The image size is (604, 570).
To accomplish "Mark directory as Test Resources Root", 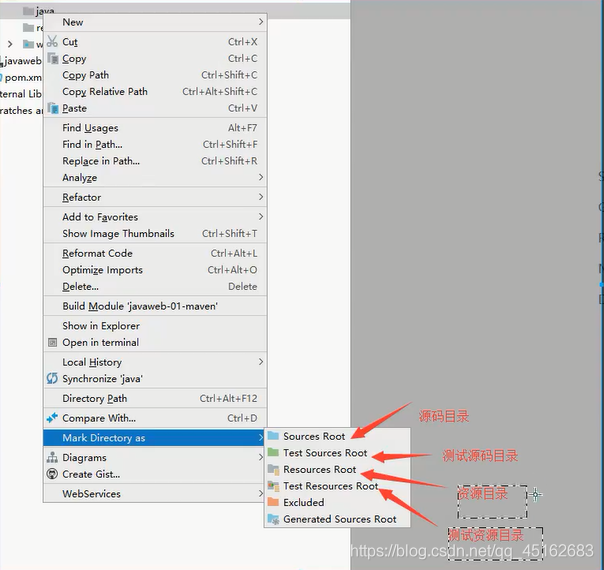I will (x=337, y=486).
